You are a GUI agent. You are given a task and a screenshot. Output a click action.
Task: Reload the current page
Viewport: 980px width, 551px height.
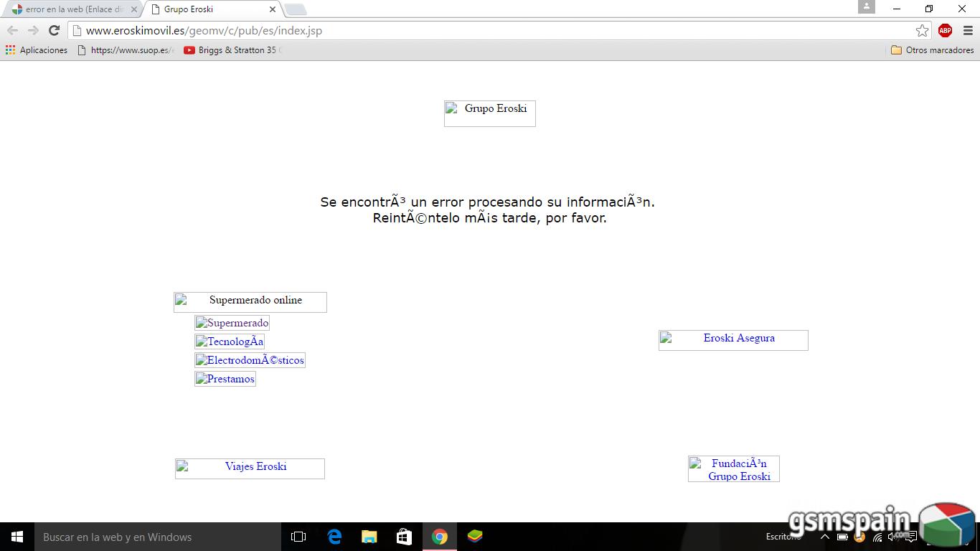pos(54,30)
